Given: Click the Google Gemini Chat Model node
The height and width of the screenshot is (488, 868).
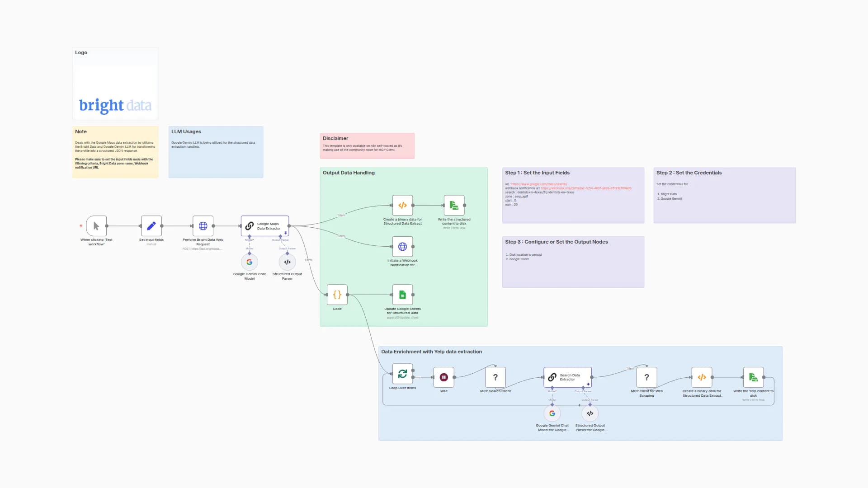Looking at the screenshot, I should pos(250,262).
